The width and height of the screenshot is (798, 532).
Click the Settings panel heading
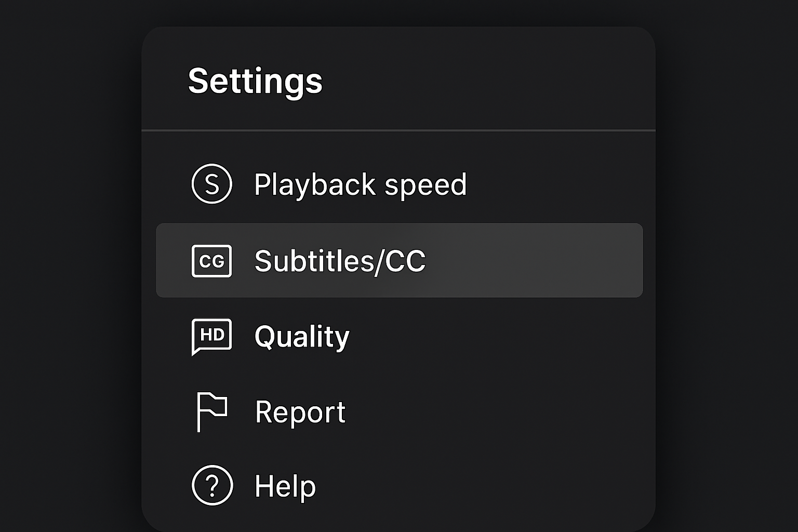coord(255,81)
